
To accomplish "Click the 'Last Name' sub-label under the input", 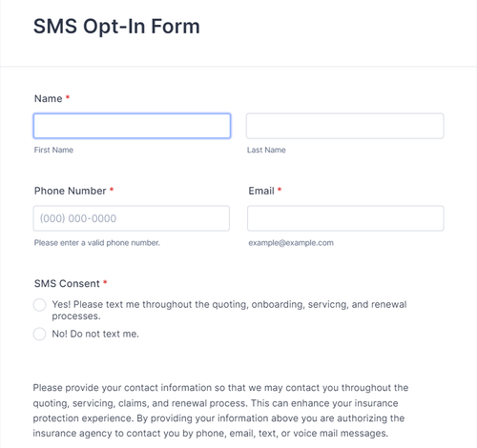I will [x=266, y=150].
